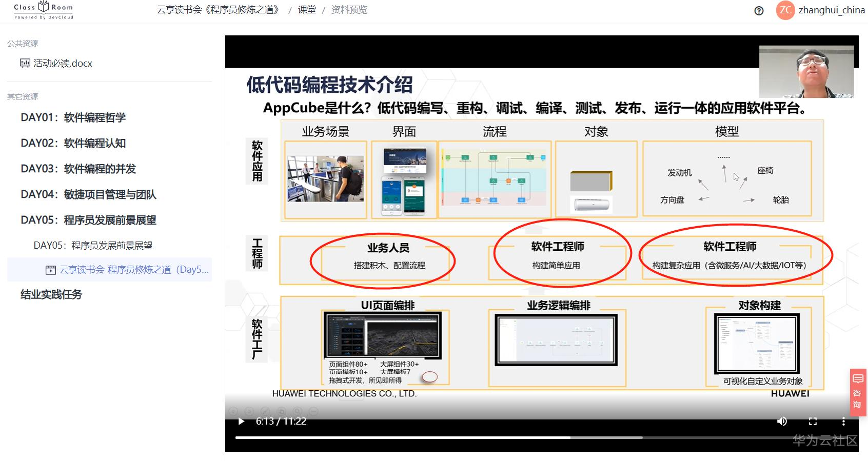Click the 资料预览 breadcrumb text
The image size is (868, 461).
pyautogui.click(x=349, y=10)
